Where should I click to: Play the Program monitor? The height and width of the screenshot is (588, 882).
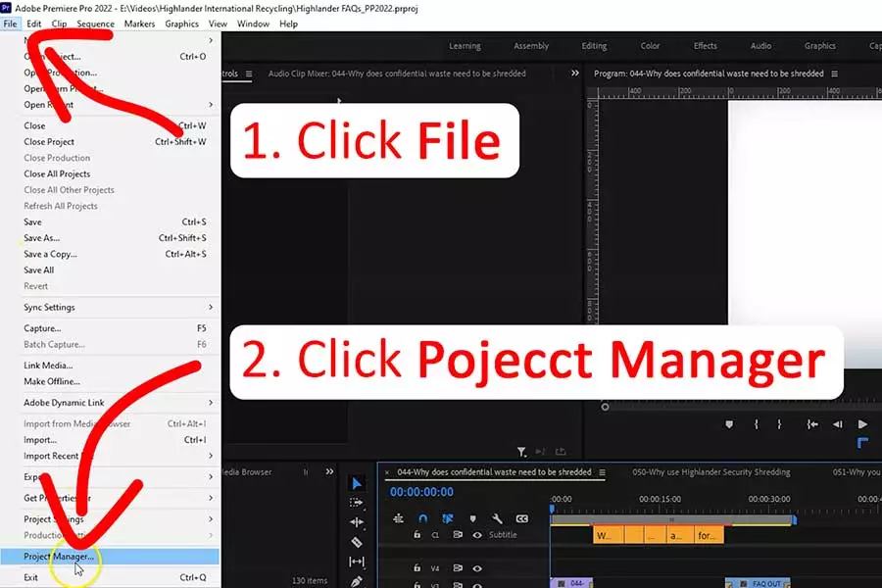point(862,424)
